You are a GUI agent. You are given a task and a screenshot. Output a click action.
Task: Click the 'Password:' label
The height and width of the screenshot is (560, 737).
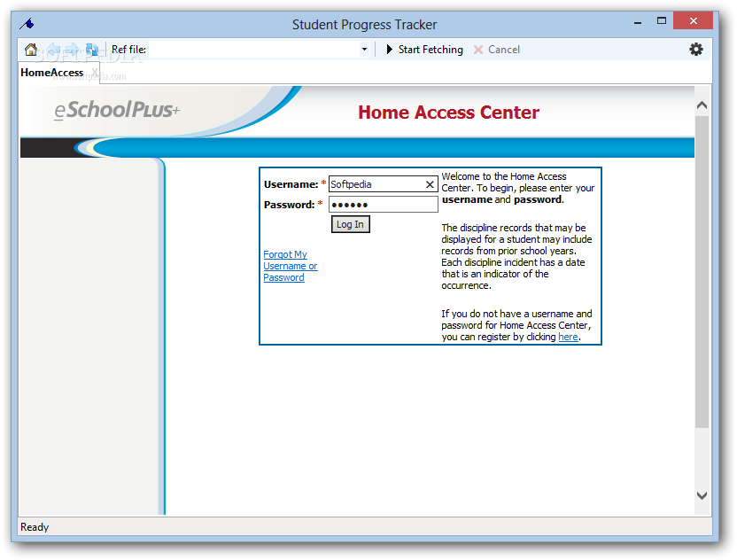pyautogui.click(x=289, y=205)
